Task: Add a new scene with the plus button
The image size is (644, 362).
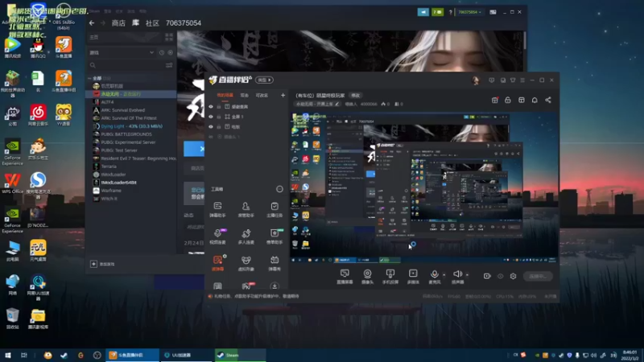Action: [283, 95]
